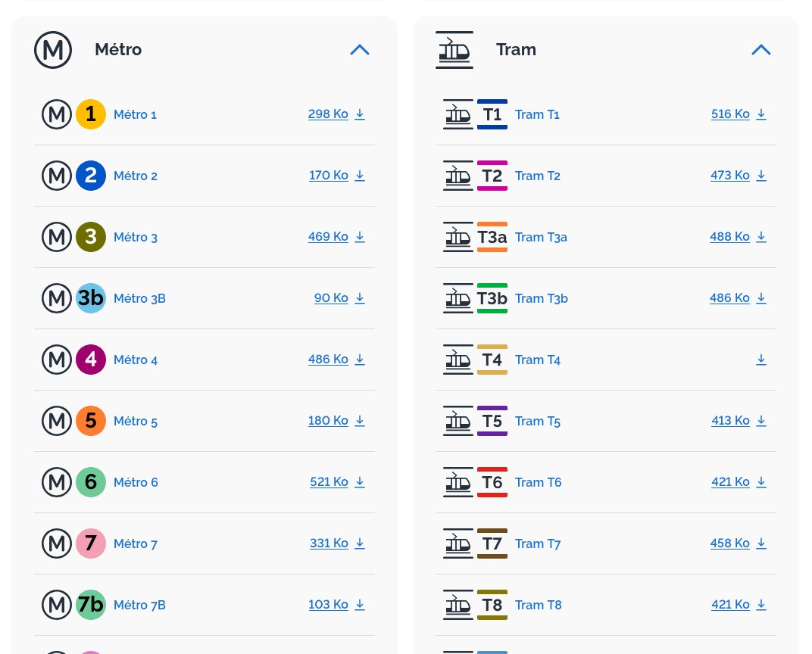Click the light blue Métro 3b badge
This screenshot has height=654, width=812.
point(91,298)
